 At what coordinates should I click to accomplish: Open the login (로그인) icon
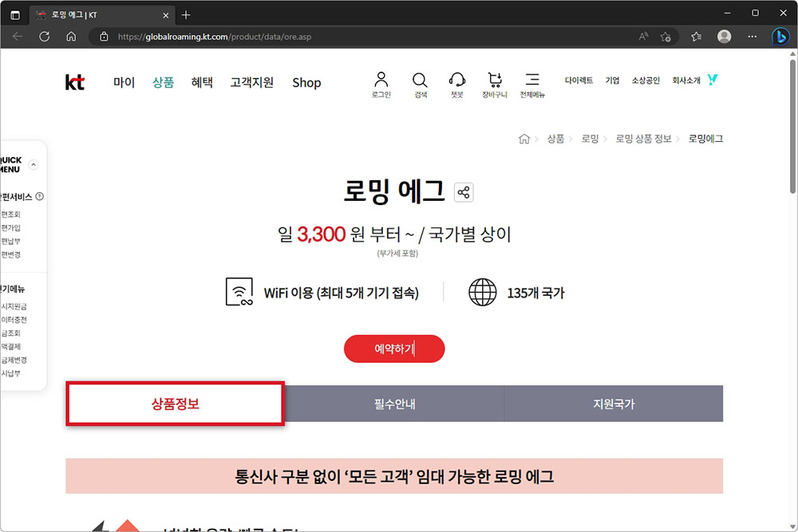tap(381, 85)
